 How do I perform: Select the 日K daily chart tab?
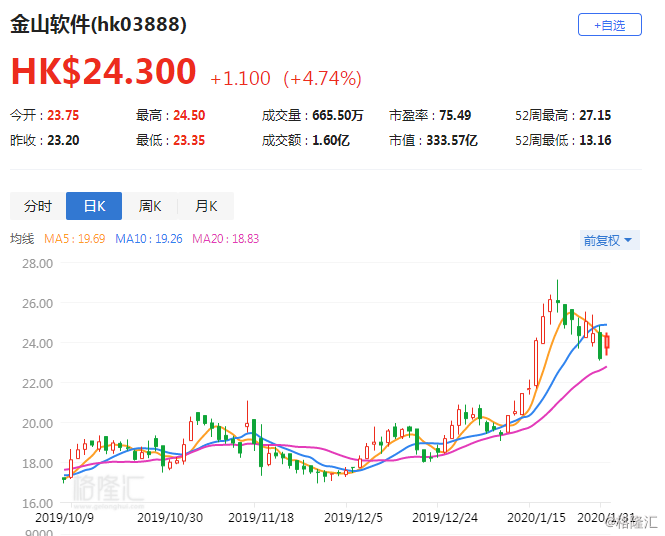[94, 206]
